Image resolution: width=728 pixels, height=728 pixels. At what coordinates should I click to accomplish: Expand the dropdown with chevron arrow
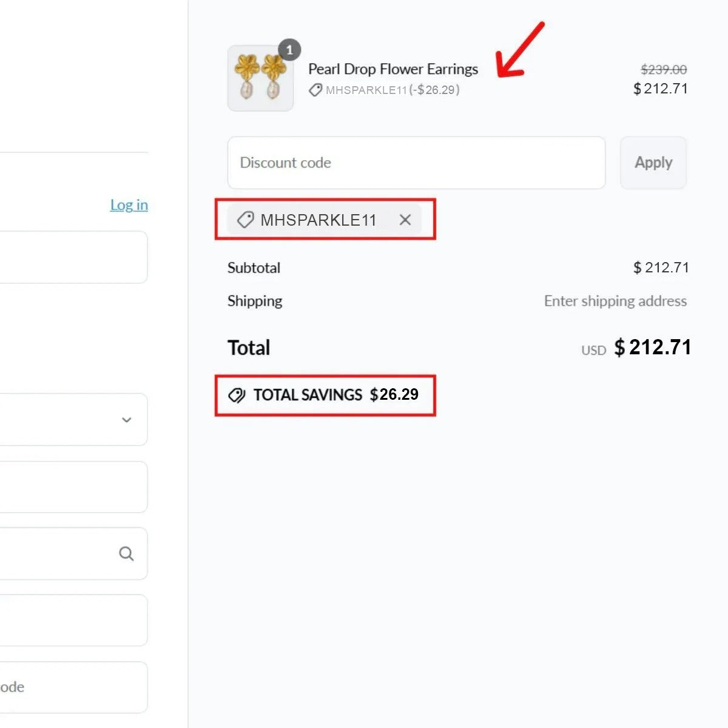point(126,420)
